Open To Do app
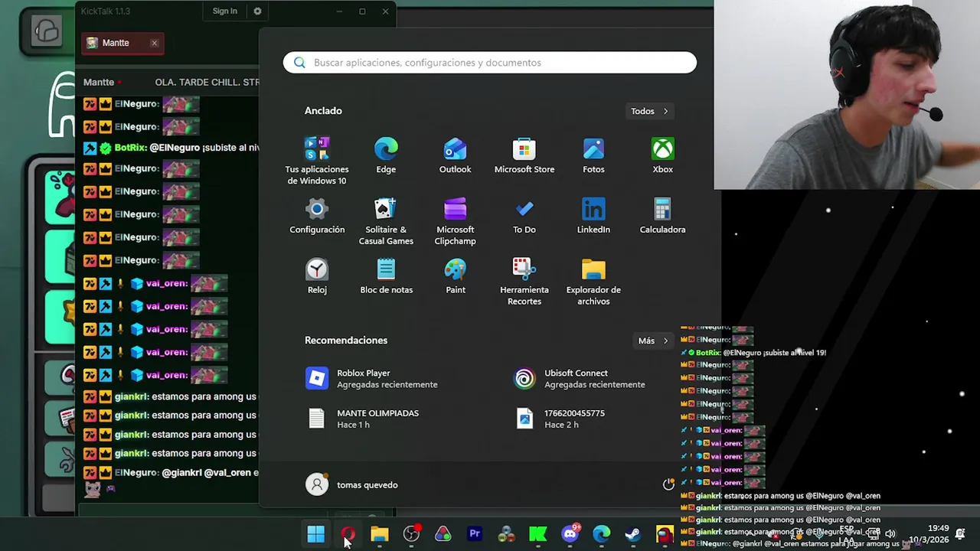Viewport: 980px width, 551px height. point(524,216)
